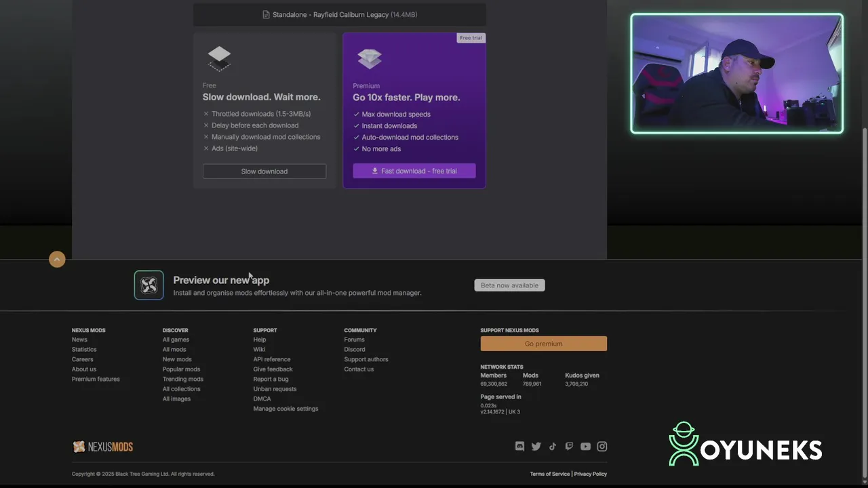Open the Help support link

pyautogui.click(x=260, y=340)
